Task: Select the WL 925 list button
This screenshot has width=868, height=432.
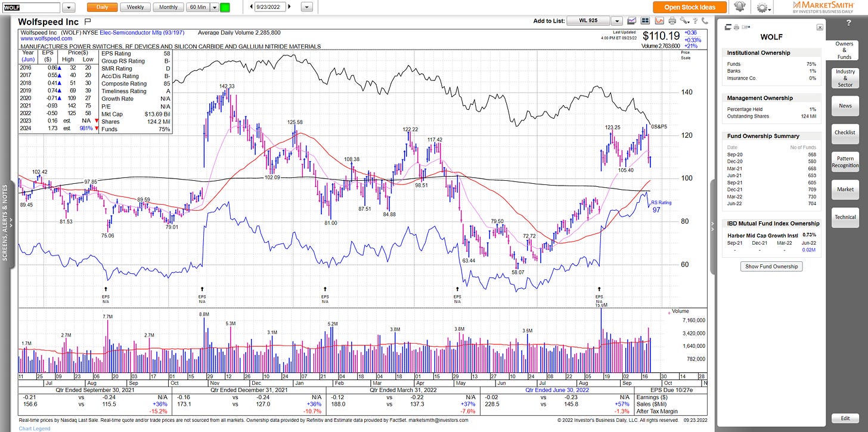Action: [x=588, y=21]
